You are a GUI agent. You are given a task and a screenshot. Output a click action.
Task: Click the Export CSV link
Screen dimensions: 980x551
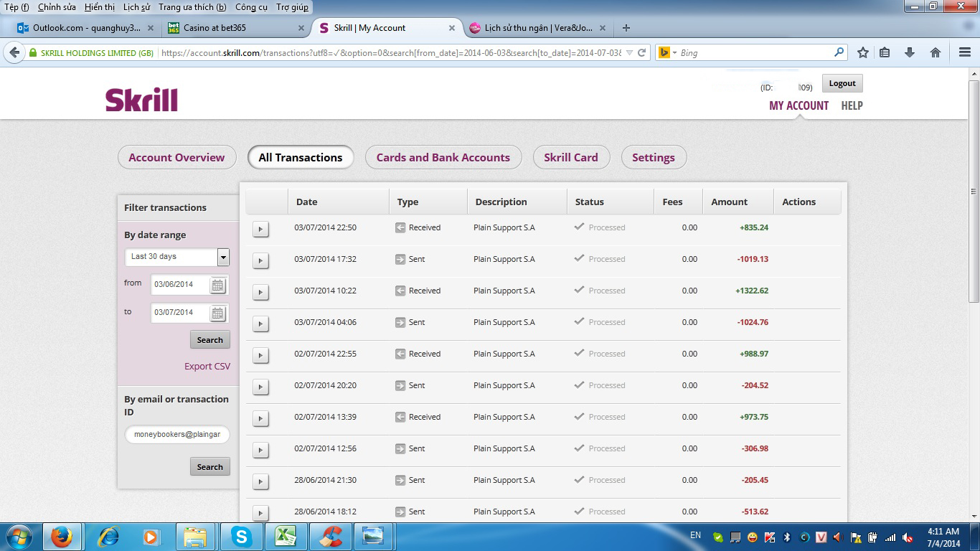(207, 366)
